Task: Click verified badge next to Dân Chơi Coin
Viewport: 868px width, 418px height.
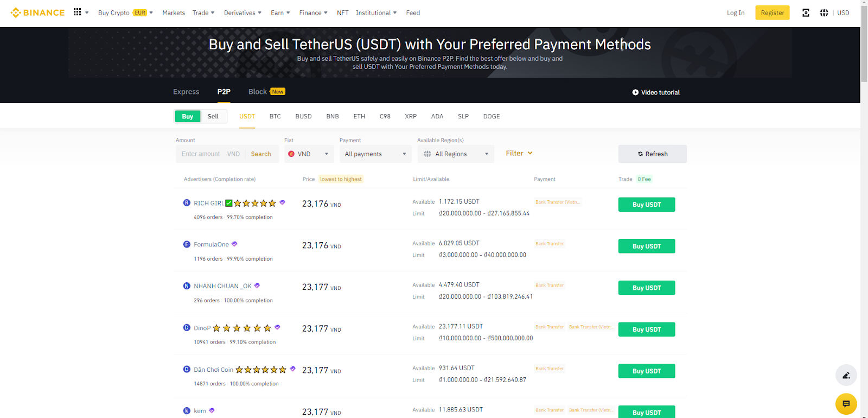Action: (292, 369)
